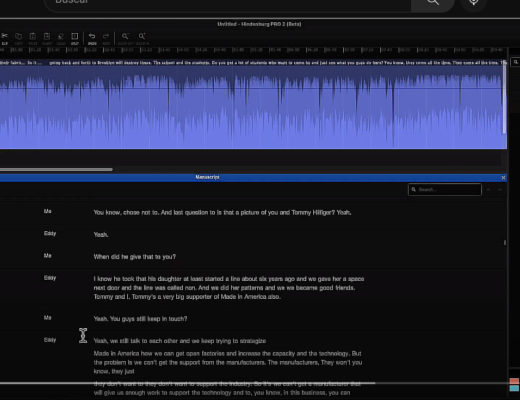Click the line 'know, they just'
The image size is (520, 400).
point(114,371)
